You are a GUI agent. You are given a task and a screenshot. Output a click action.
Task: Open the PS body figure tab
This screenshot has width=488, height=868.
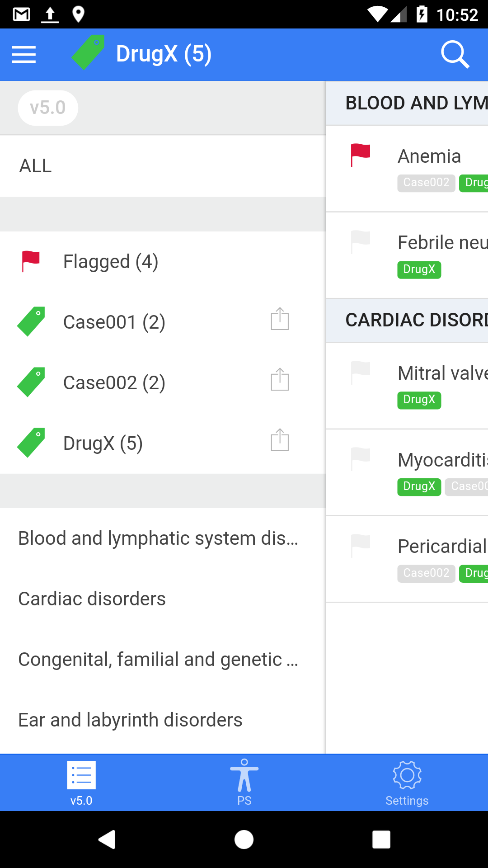[x=244, y=782]
